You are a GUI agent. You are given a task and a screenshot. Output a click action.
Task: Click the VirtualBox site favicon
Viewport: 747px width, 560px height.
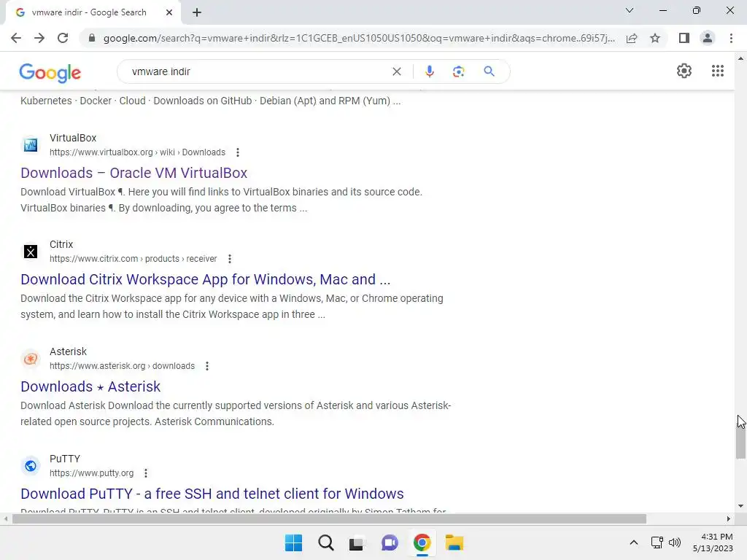[31, 145]
